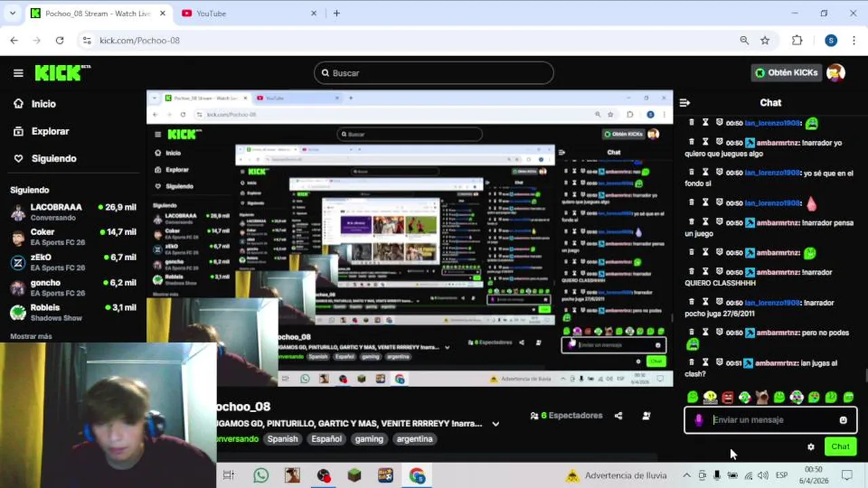The image size is (868, 488).
Task: Open the notification center icon on taskbar
Action: point(847,476)
